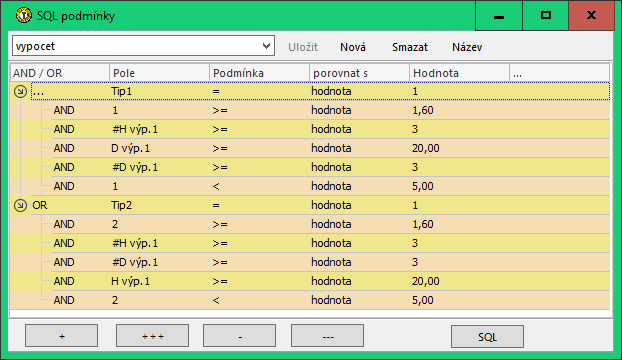The height and width of the screenshot is (360, 622).
Task: Show the generated query with SQL button
Action: pyautogui.click(x=487, y=337)
